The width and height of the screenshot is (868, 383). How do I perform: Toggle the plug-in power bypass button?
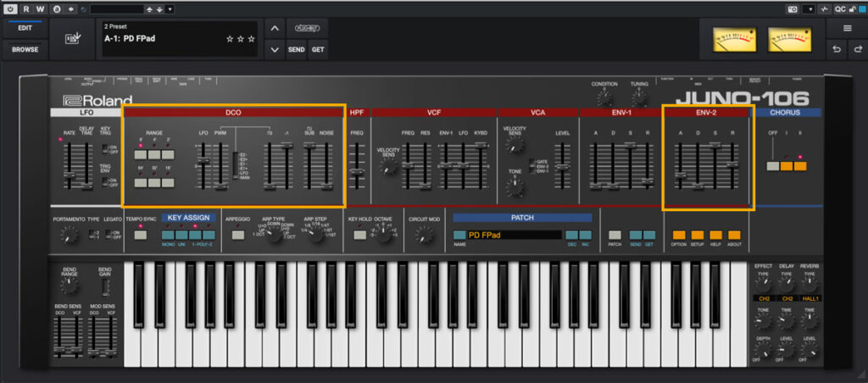tap(12, 8)
